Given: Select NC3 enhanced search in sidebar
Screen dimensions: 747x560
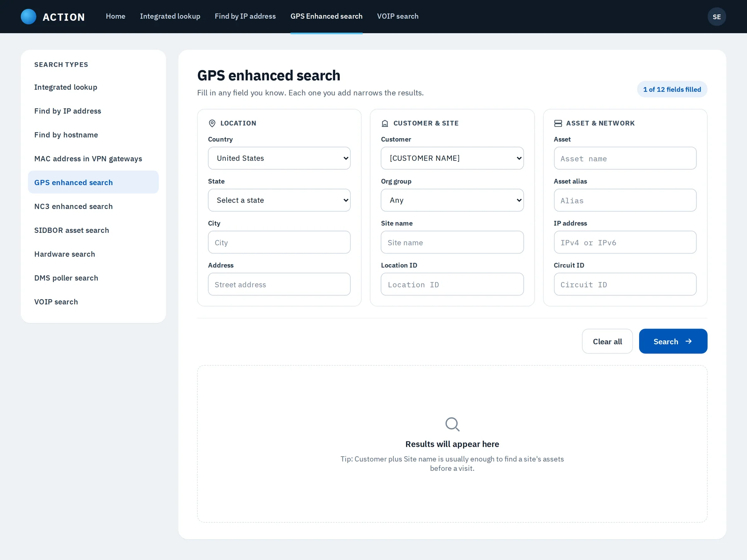Looking at the screenshot, I should (x=93, y=206).
